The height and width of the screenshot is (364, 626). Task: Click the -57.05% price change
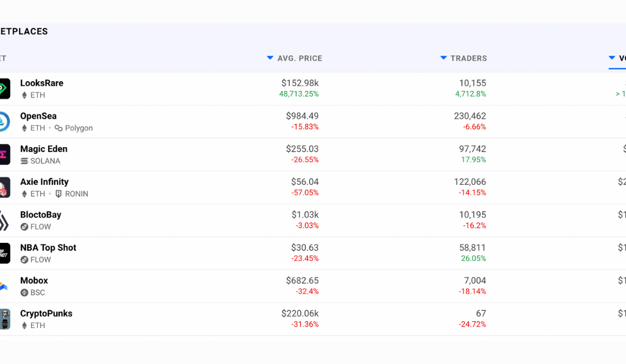tap(305, 193)
